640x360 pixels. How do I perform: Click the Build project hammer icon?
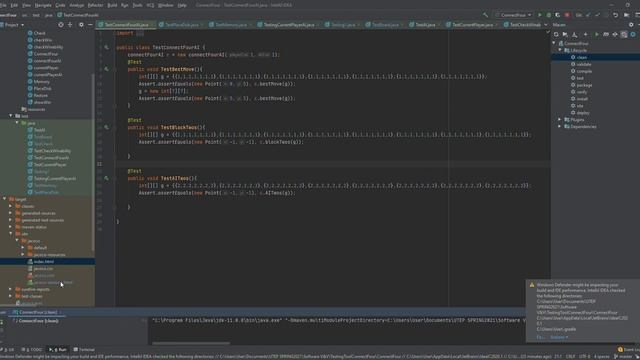(485, 15)
